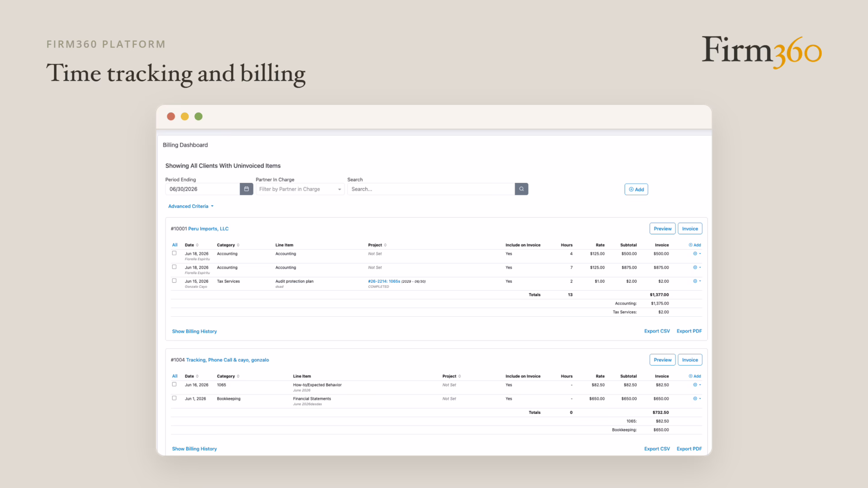The width and height of the screenshot is (868, 488).
Task: Sort client #1004 table by Project
Action: (452, 376)
